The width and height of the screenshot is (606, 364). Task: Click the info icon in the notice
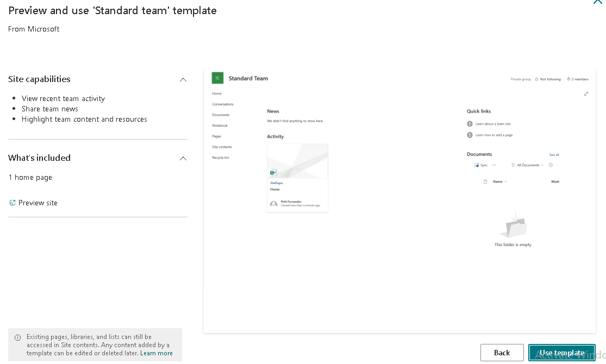click(x=18, y=338)
